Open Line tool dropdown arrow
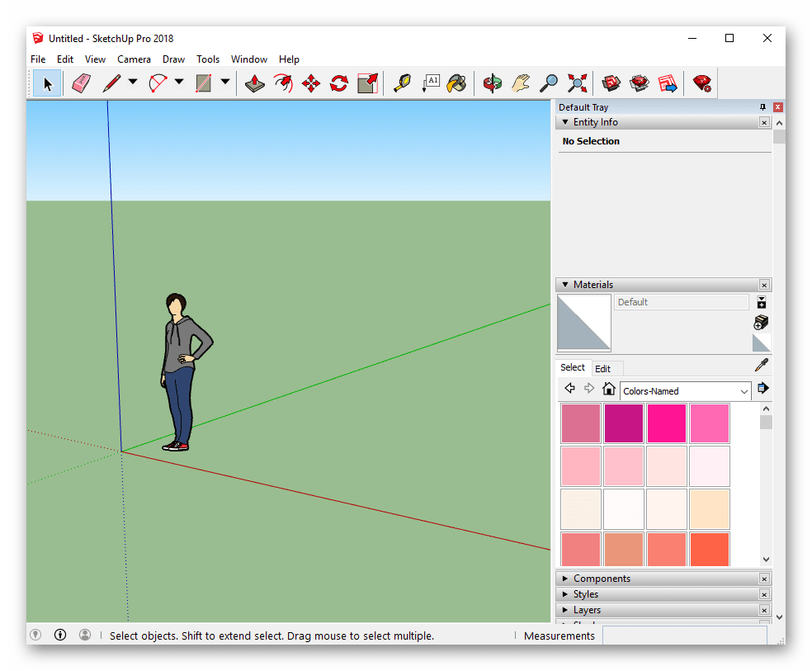 pyautogui.click(x=133, y=82)
